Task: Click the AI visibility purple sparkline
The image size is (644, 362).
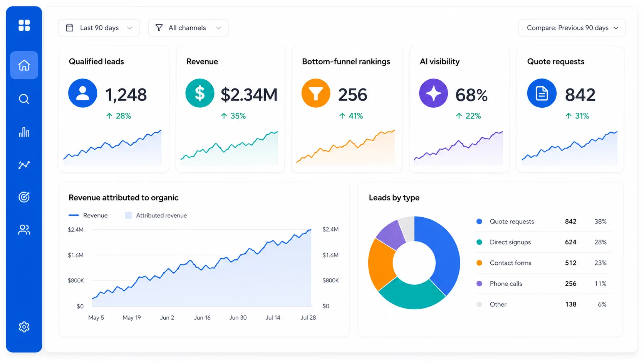Action: (458, 148)
